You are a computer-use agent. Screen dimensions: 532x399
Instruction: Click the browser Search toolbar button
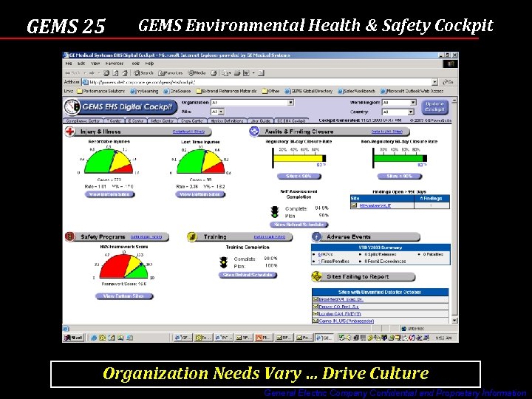143,73
